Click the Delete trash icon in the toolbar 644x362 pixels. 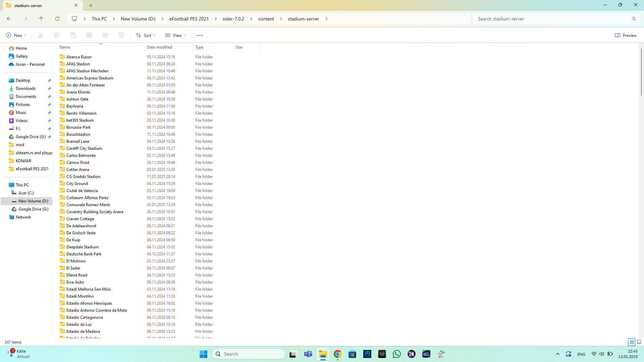(x=121, y=35)
